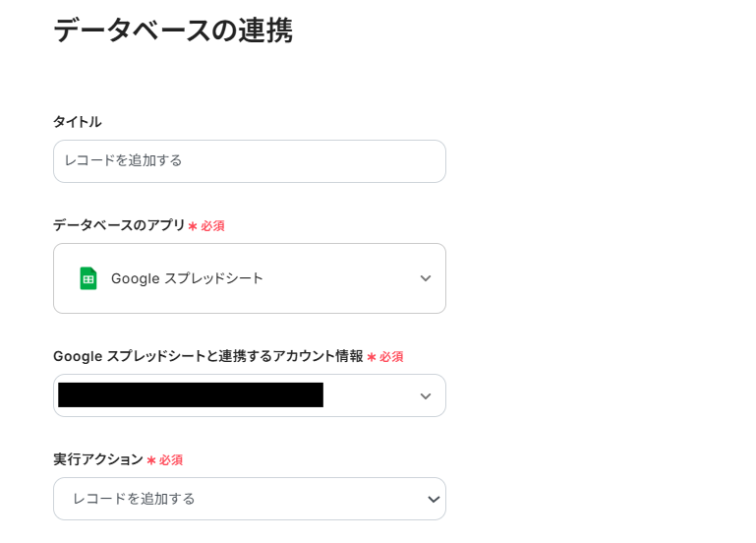Open the account info dropdown chevron
This screenshot has width=756, height=543.
coord(425,396)
